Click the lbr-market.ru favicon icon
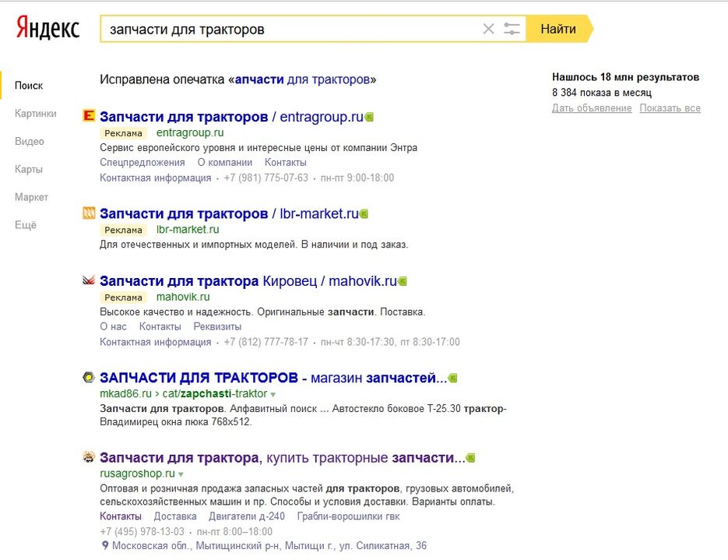 click(x=89, y=213)
